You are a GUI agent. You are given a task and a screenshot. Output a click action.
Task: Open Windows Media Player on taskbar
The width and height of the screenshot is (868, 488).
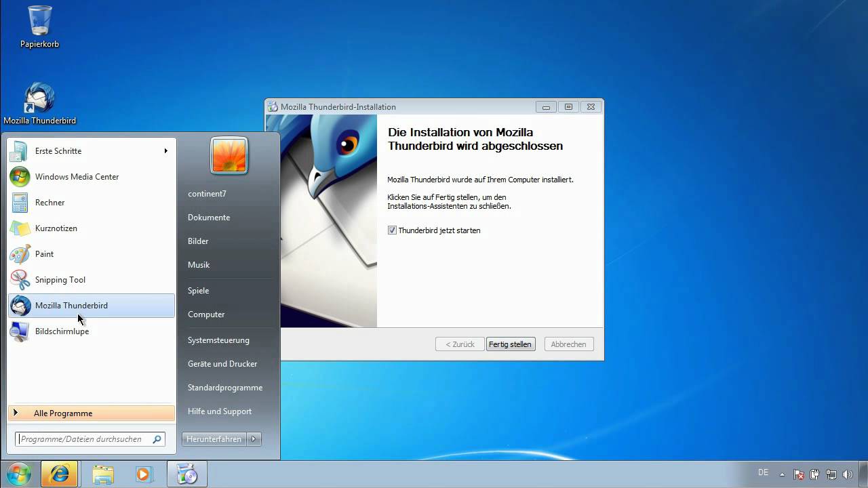point(144,474)
